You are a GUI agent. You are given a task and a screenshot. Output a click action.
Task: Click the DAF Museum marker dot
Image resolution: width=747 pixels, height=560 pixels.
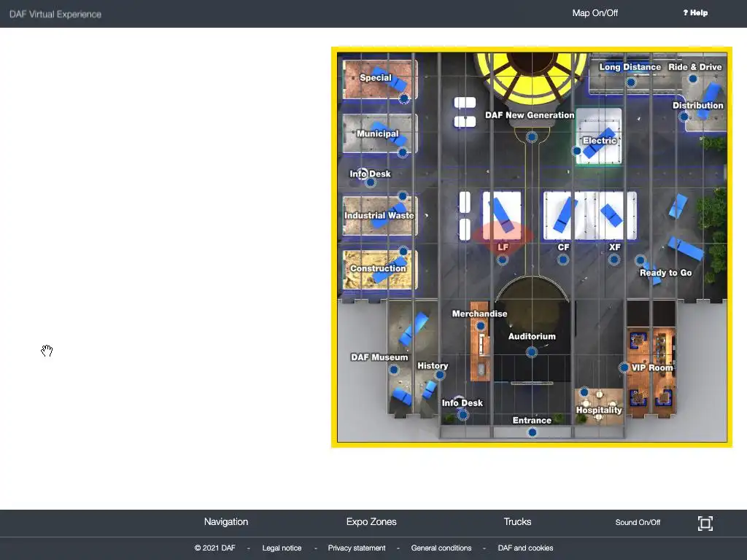394,370
